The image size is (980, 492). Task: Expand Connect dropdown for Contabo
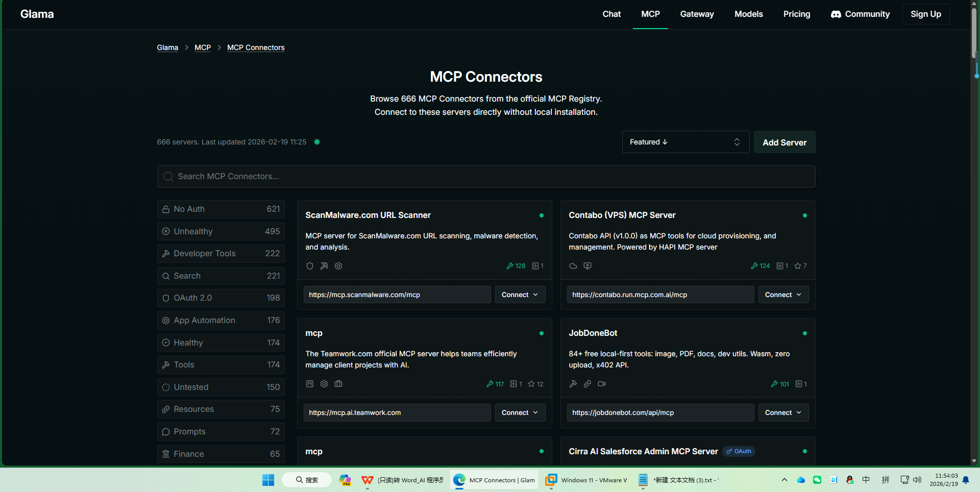(783, 295)
